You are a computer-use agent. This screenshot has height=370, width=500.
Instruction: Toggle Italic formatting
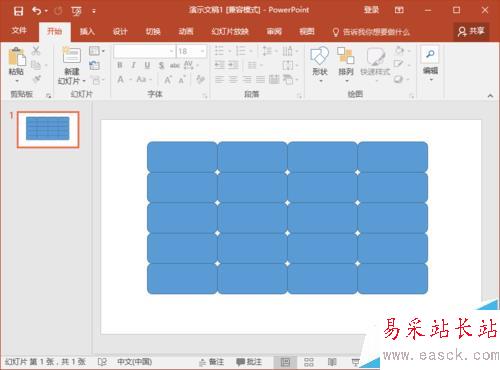point(133,65)
